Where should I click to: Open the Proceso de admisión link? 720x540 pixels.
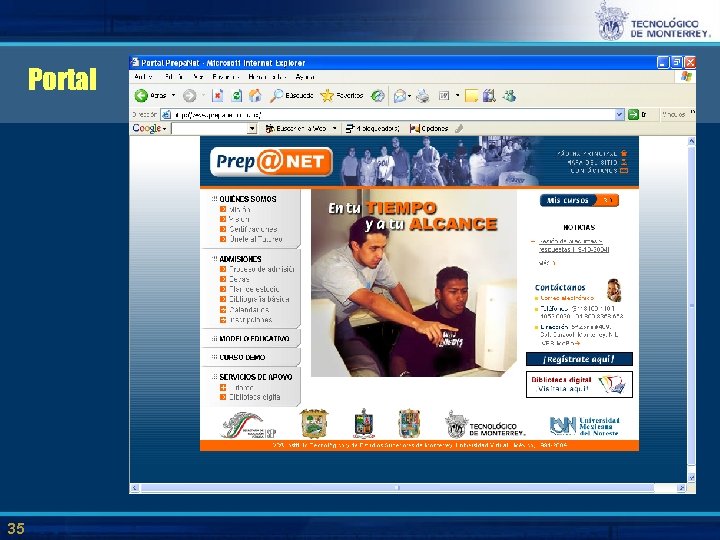click(x=262, y=269)
